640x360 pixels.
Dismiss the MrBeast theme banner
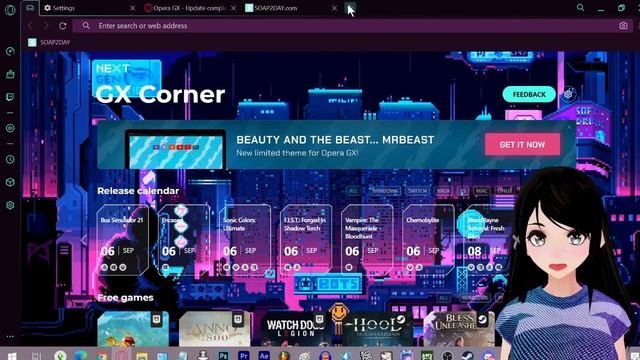tap(569, 127)
